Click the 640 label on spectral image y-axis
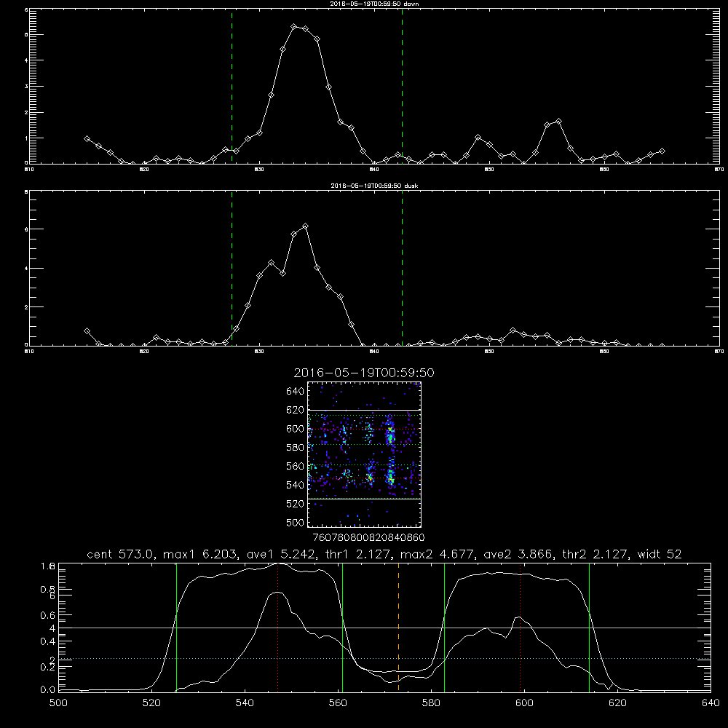This screenshot has height=728, width=728. (296, 391)
